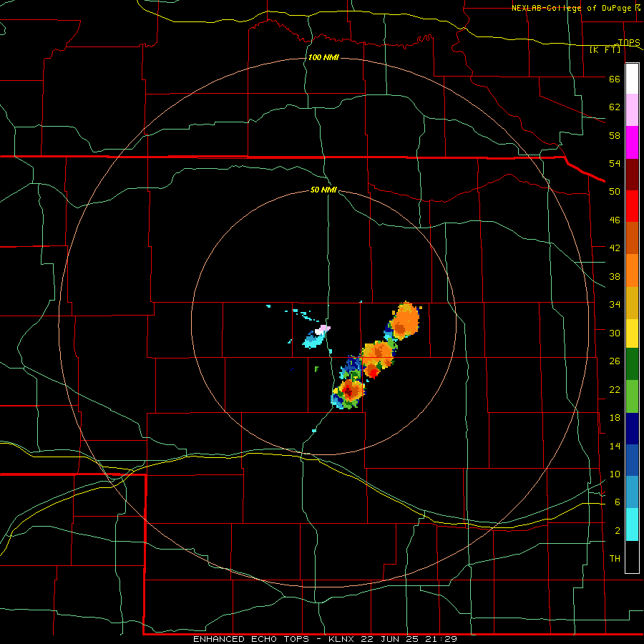Screen dimensions: 644x644
Task: Click the 'TH' legend label
Action: pos(615,559)
